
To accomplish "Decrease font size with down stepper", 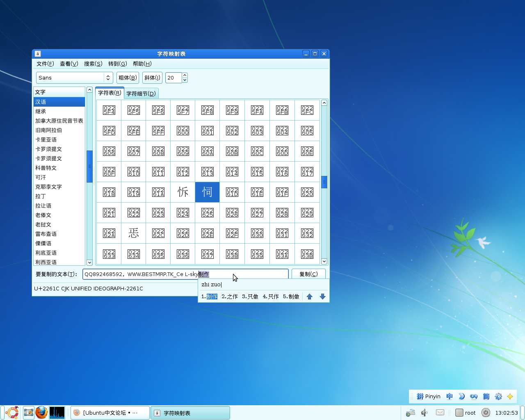I will click(185, 80).
